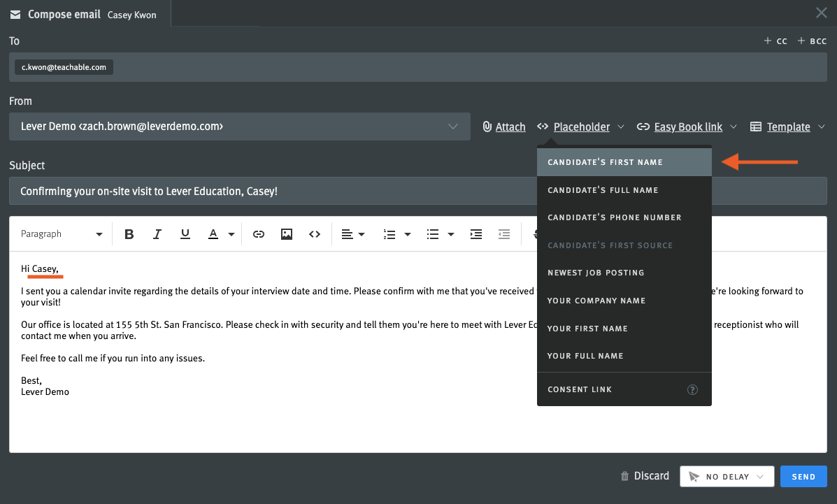837x504 pixels.
Task: Select the italic formatting icon
Action: coord(157,233)
